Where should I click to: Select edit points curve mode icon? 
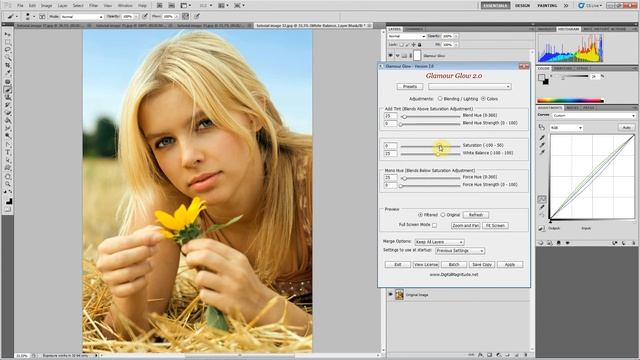[542, 199]
